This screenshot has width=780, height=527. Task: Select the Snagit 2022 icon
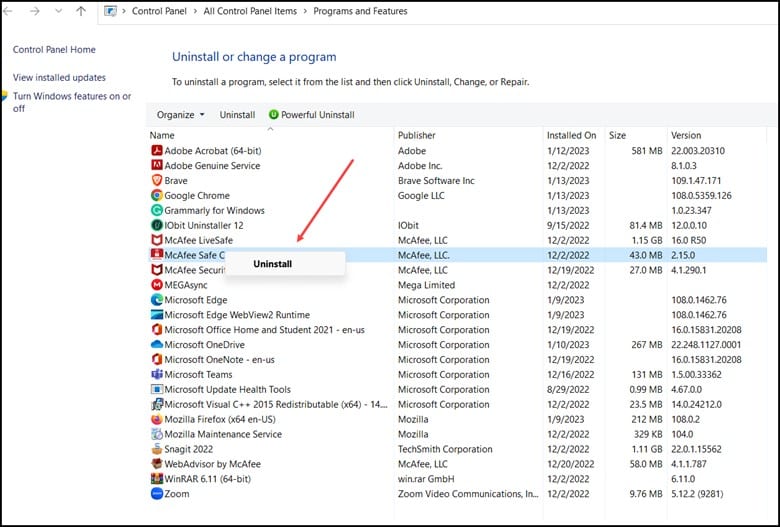[157, 449]
